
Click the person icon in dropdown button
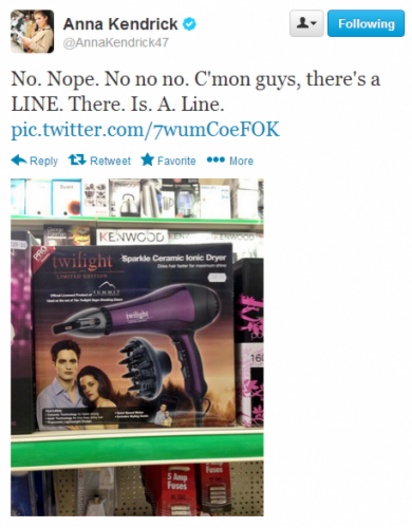click(303, 23)
